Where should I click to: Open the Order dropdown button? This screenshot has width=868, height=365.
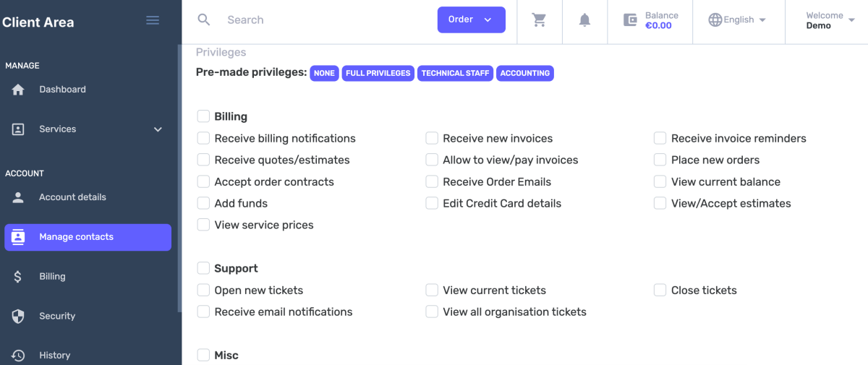pyautogui.click(x=471, y=20)
